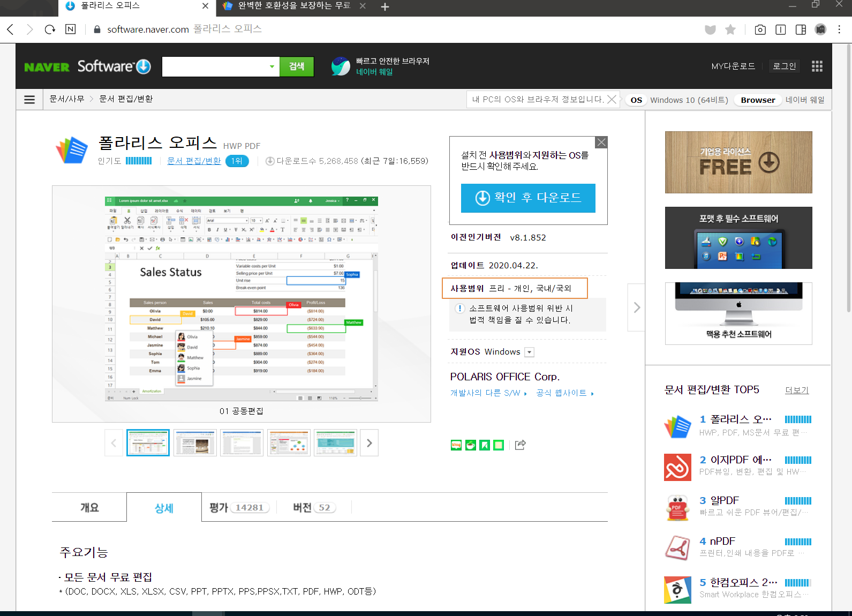Click the 폴라리스 오피스 app icon
This screenshot has width=852, height=616.
[x=72, y=150]
